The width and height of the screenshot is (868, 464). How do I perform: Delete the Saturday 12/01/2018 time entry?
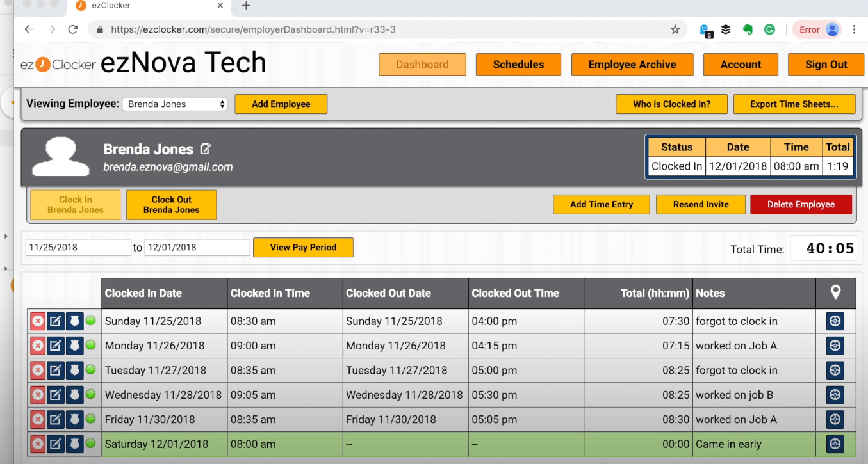pyautogui.click(x=38, y=444)
